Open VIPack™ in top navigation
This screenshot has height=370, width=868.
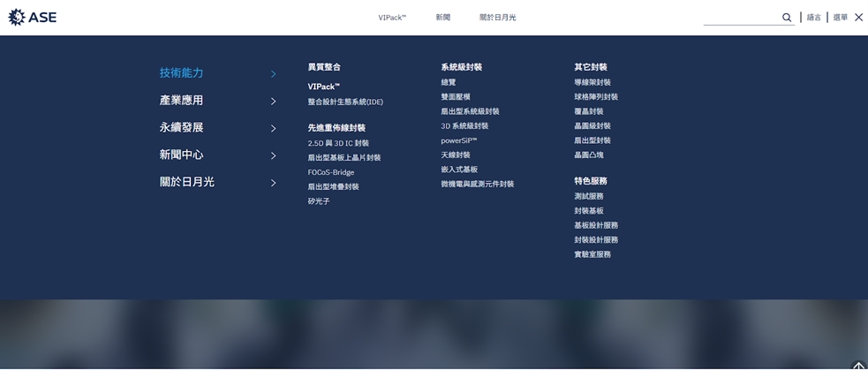(x=392, y=18)
